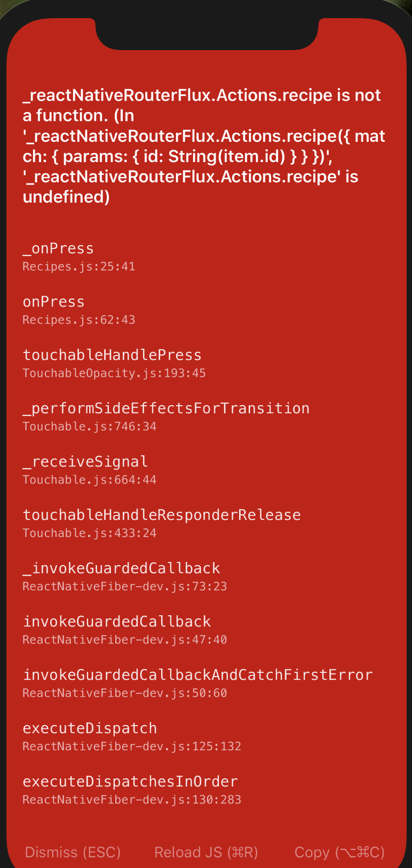Dismiss the RedBox error screen
This screenshot has height=868, width=412.
[73, 852]
